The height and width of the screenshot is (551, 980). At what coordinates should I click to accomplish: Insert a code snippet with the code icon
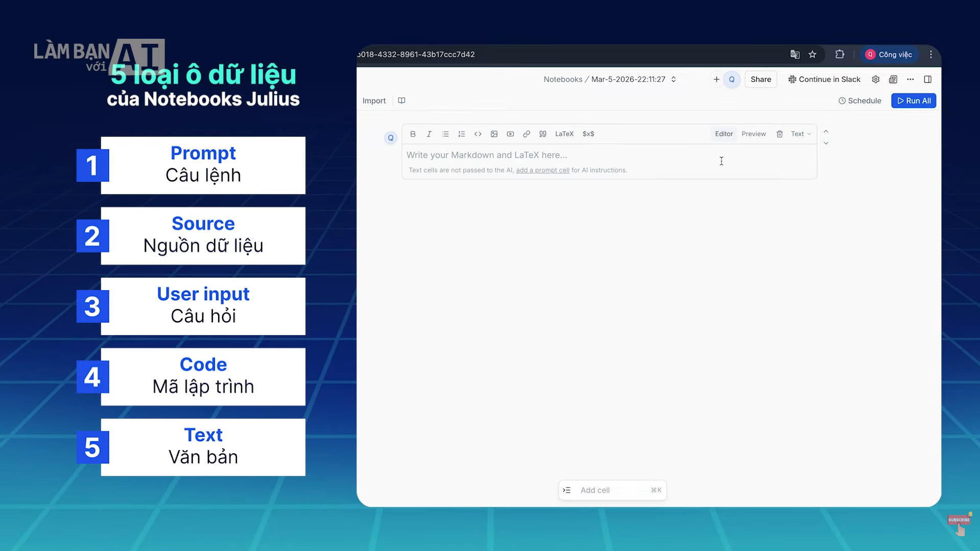click(x=478, y=134)
